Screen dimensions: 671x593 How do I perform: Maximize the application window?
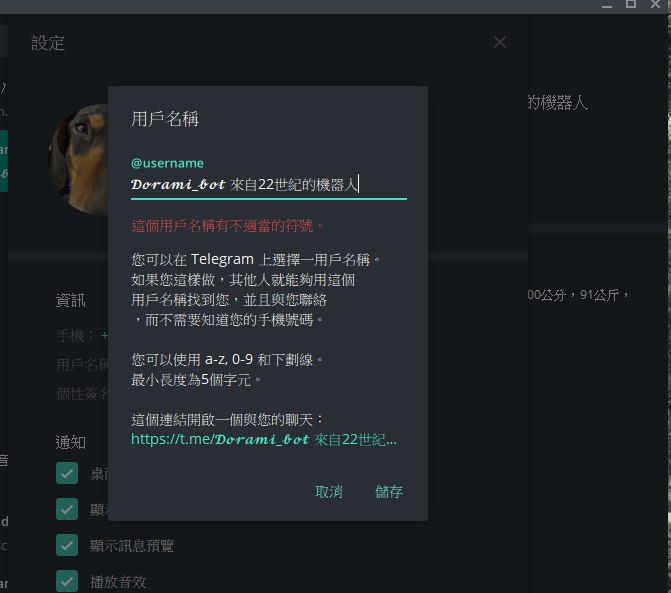(x=631, y=5)
